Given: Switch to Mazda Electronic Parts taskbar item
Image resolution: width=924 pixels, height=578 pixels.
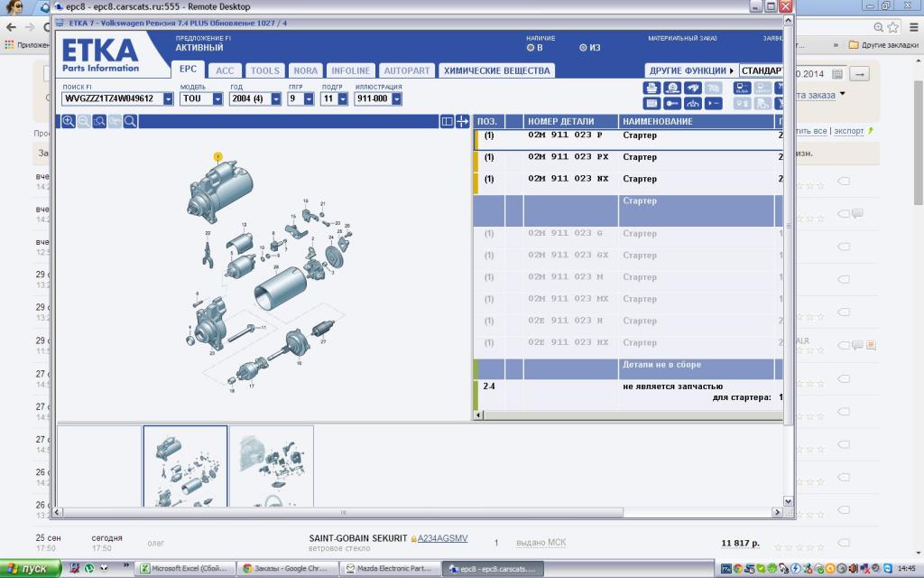Looking at the screenshot, I should 390,569.
